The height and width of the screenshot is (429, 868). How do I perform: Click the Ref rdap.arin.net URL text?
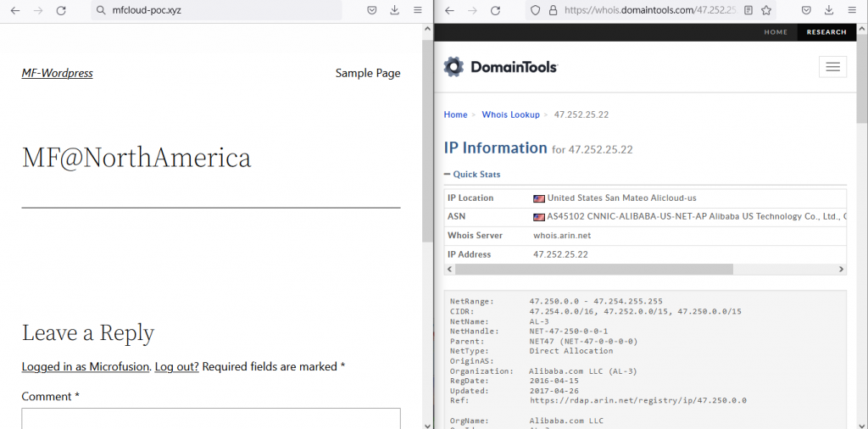pos(637,400)
